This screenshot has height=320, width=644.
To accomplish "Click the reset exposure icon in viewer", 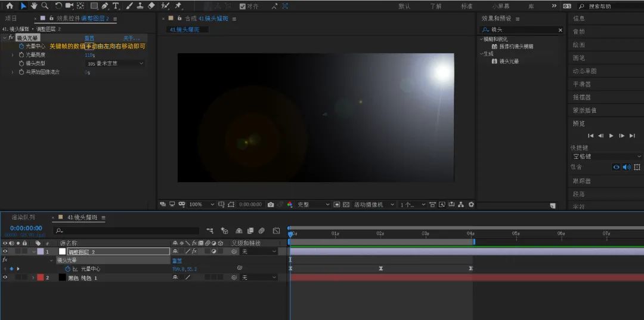I will (471, 204).
